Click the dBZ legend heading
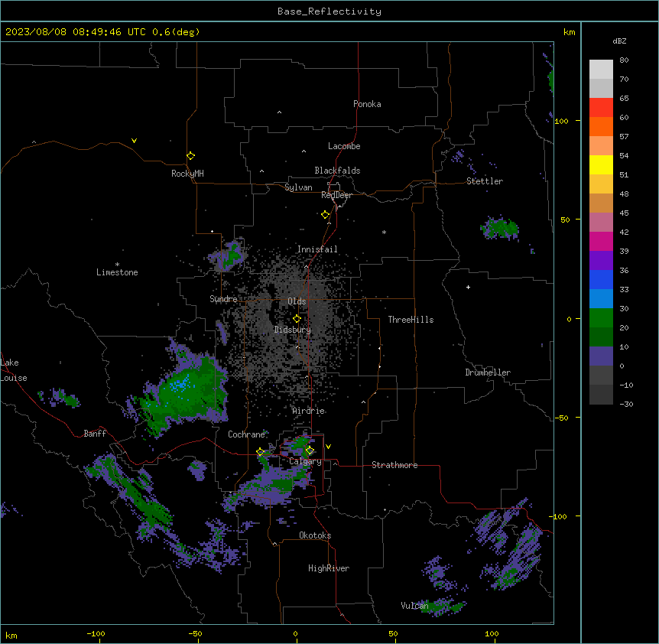Viewport: 659px width, 644px height. click(619, 41)
